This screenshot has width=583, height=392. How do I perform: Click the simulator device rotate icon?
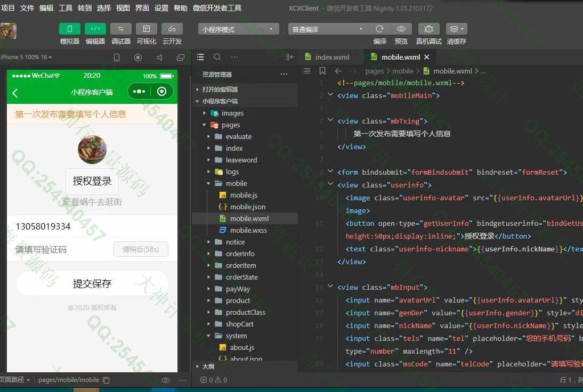coord(116,57)
